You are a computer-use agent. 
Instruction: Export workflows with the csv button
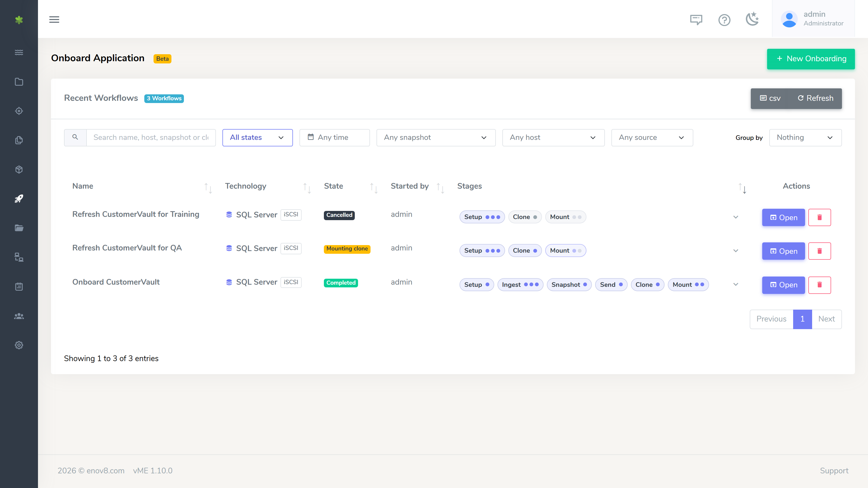coord(770,98)
